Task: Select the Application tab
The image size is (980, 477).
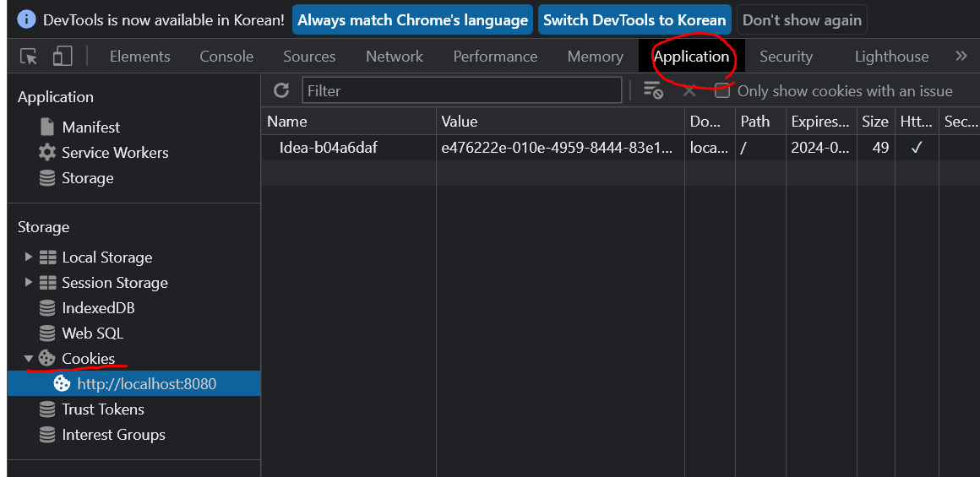Action: pos(691,57)
